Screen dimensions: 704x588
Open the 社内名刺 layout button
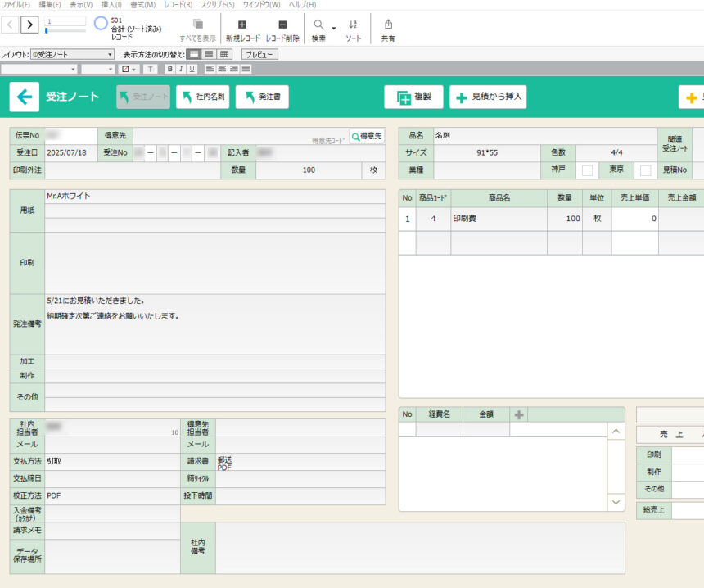[203, 97]
